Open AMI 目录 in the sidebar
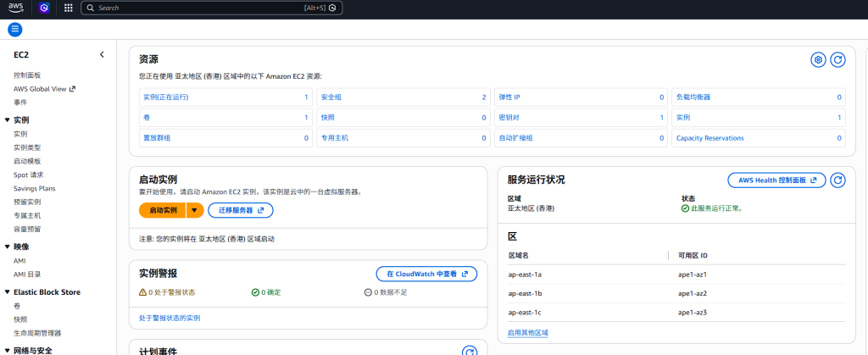Viewport: 868px width, 355px height. (x=27, y=275)
